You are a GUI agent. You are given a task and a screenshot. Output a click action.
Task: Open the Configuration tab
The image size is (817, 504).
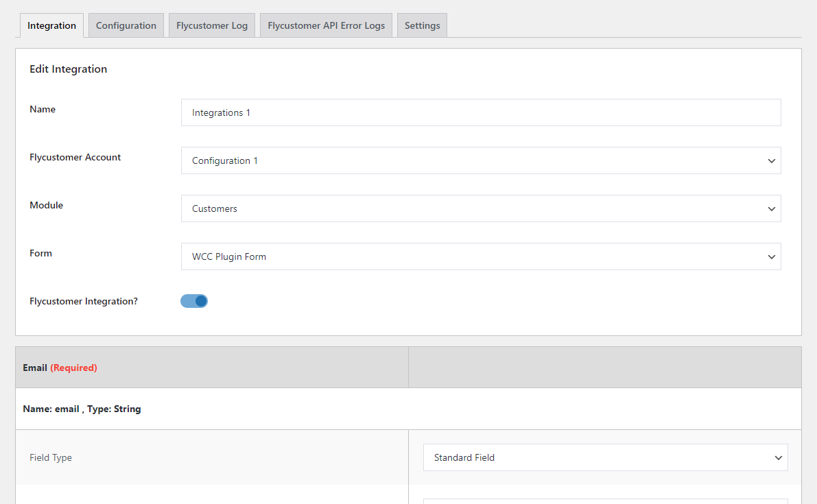pos(126,25)
